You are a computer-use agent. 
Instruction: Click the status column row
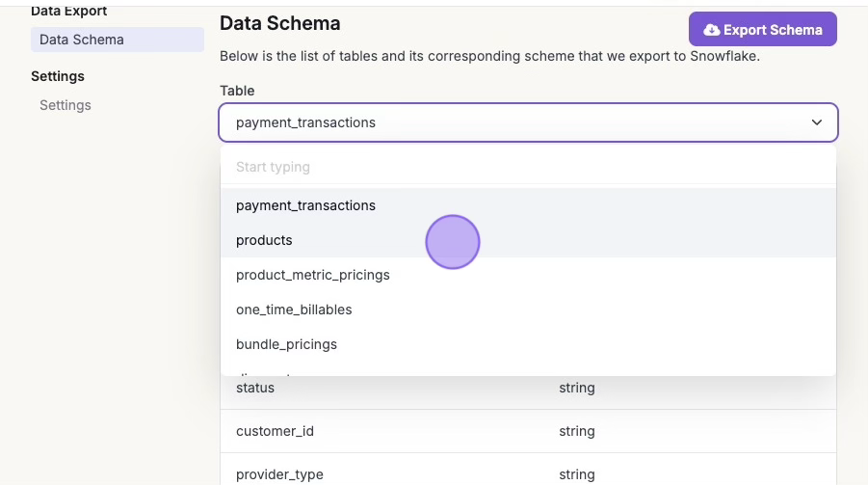click(255, 388)
